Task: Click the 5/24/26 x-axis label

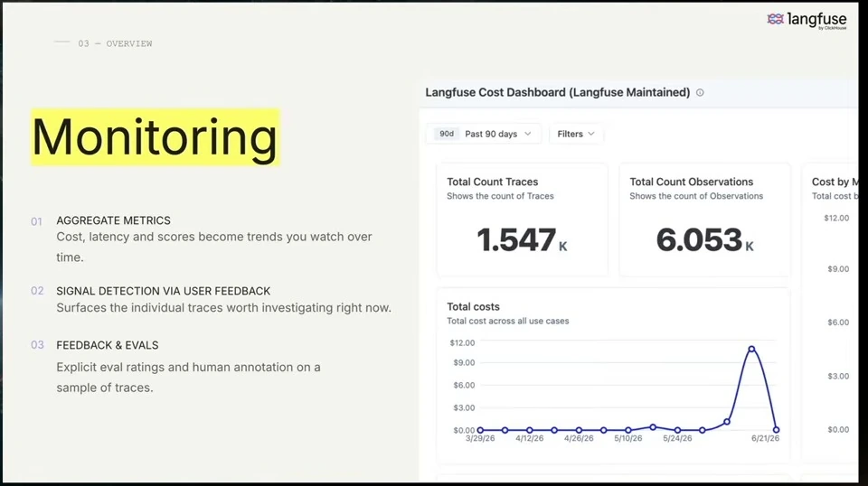Action: 677,438
